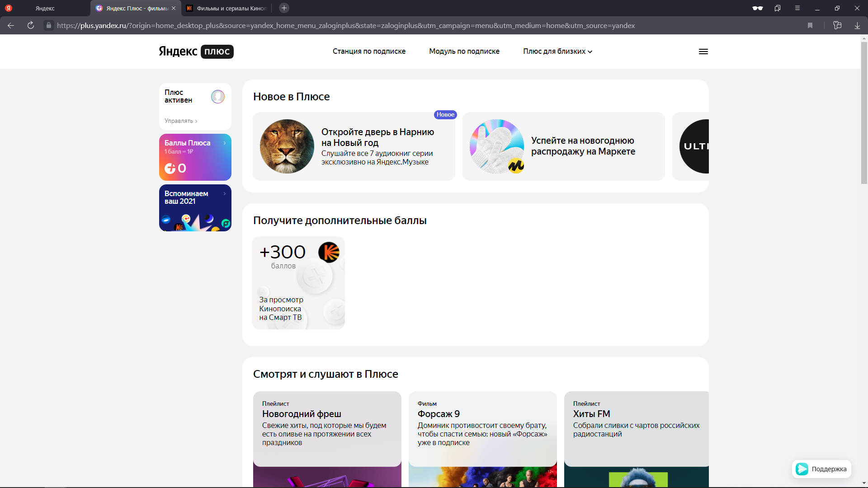The width and height of the screenshot is (868, 488).
Task: Click the mittens sale image
Action: [497, 146]
